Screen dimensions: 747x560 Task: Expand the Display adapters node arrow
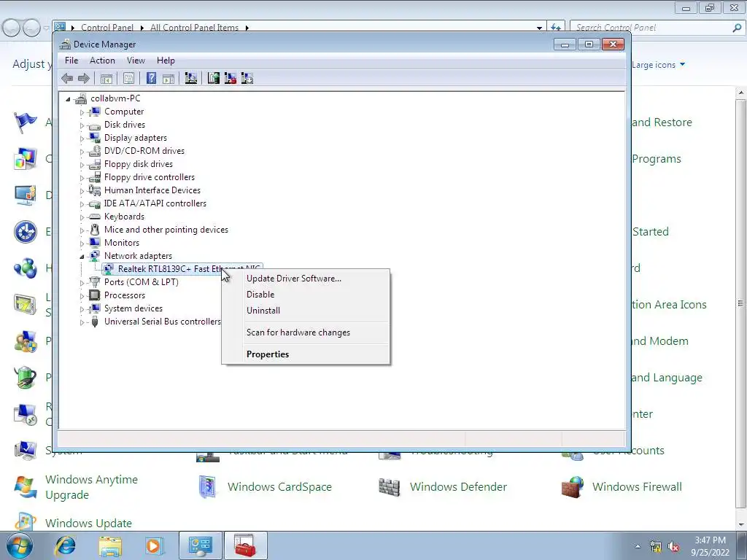(82, 139)
